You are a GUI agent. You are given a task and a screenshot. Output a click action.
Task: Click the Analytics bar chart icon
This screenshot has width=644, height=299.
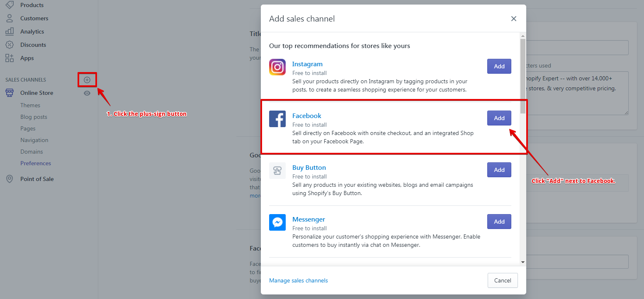(x=10, y=31)
